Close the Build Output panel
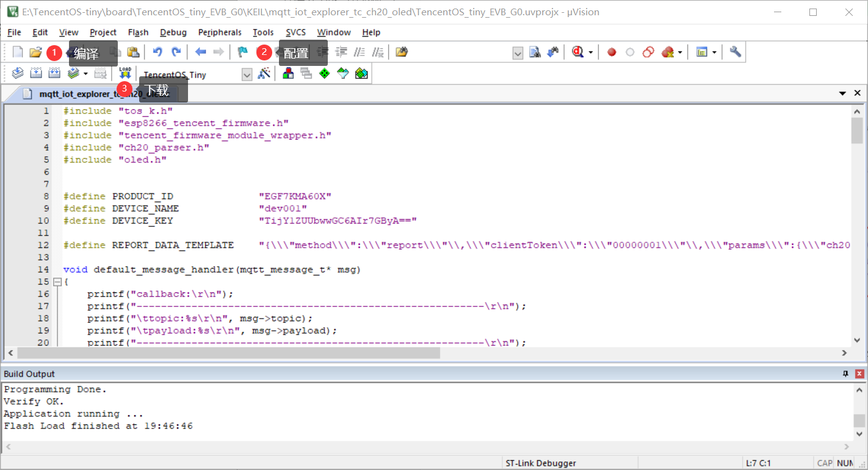 coord(859,374)
